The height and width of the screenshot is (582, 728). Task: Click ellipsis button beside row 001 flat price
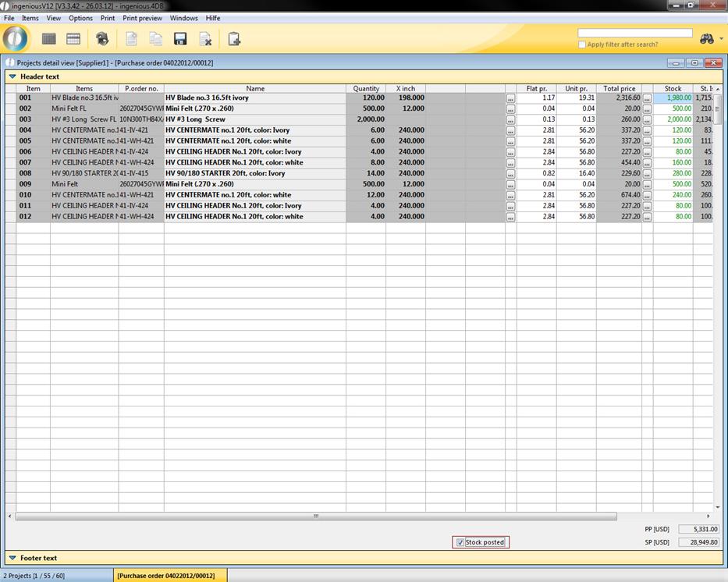point(510,98)
